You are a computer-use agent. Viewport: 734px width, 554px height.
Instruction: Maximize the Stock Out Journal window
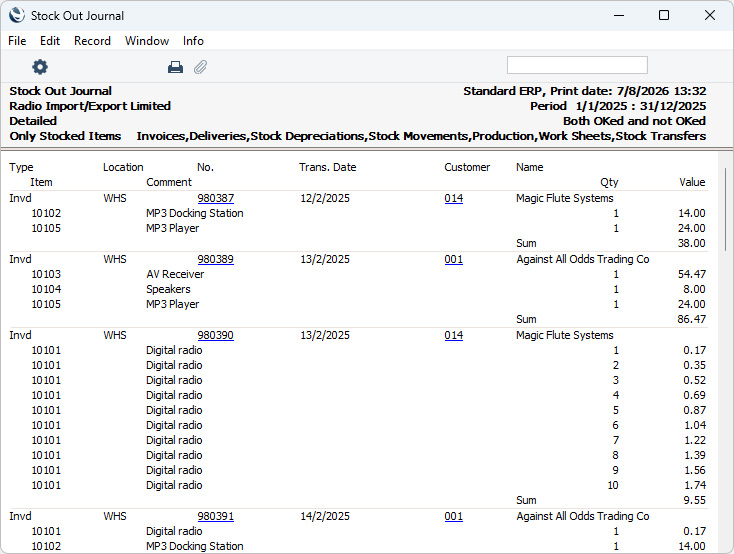[664, 15]
